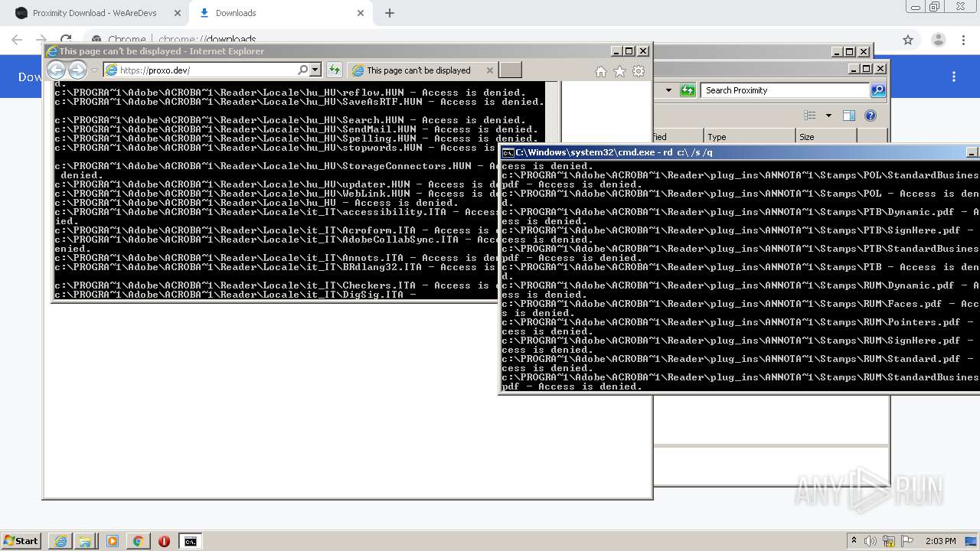Expand the Explorer address history dropdown

coord(668,90)
